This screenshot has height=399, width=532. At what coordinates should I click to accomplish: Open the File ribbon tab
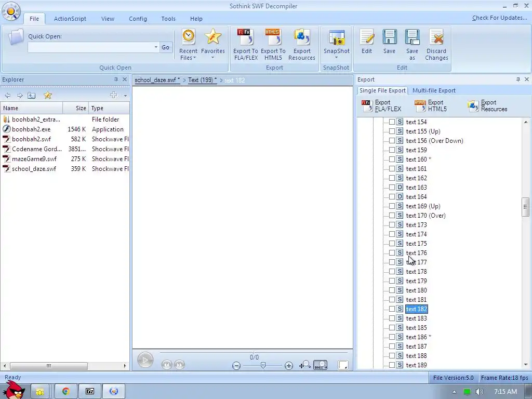tap(34, 19)
